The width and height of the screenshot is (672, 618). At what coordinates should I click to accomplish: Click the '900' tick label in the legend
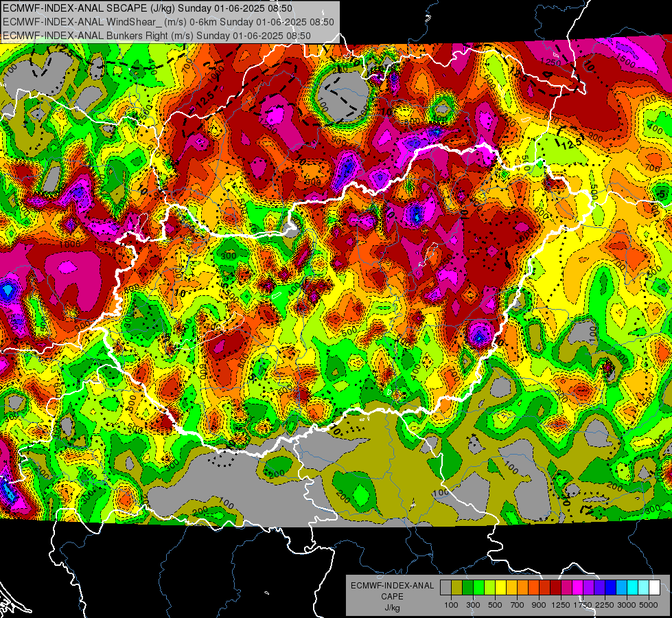point(539,605)
